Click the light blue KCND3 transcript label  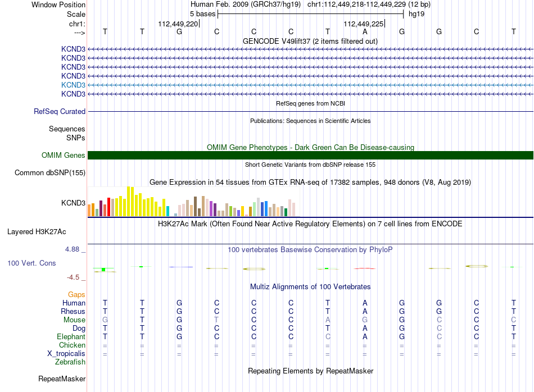pyautogui.click(x=73, y=85)
